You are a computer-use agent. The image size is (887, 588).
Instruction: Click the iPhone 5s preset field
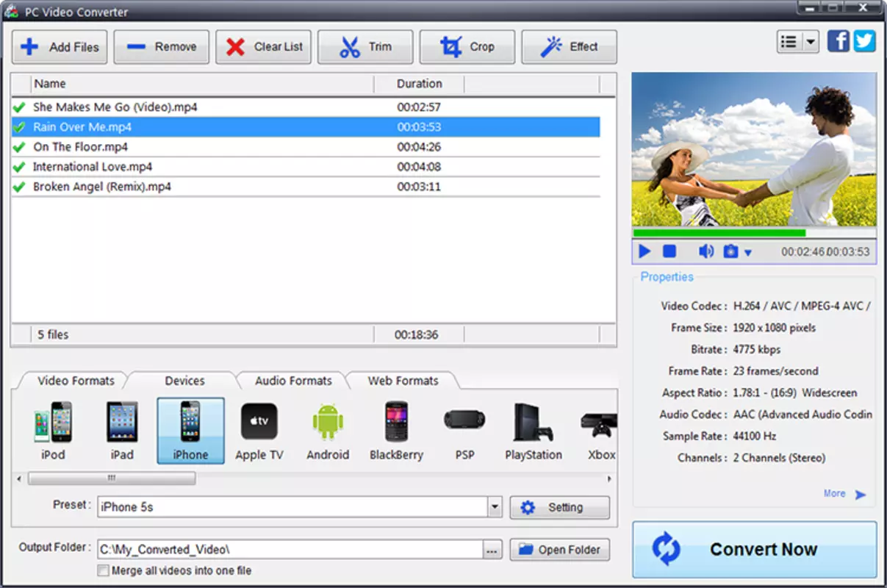(292, 507)
